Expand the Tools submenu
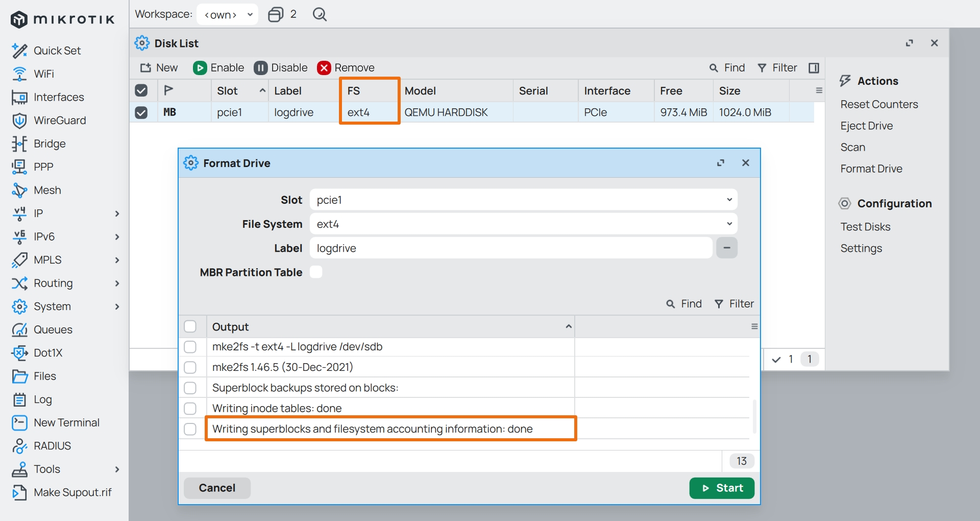The image size is (980, 521). (117, 469)
